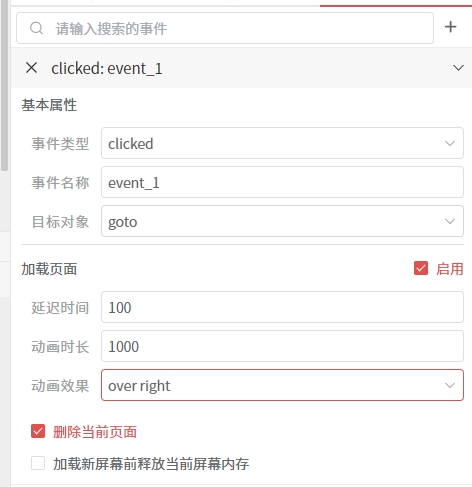Open the 目标对象 dropdown showing goto
Image resolution: width=472 pixels, height=487 pixels.
pyautogui.click(x=282, y=221)
